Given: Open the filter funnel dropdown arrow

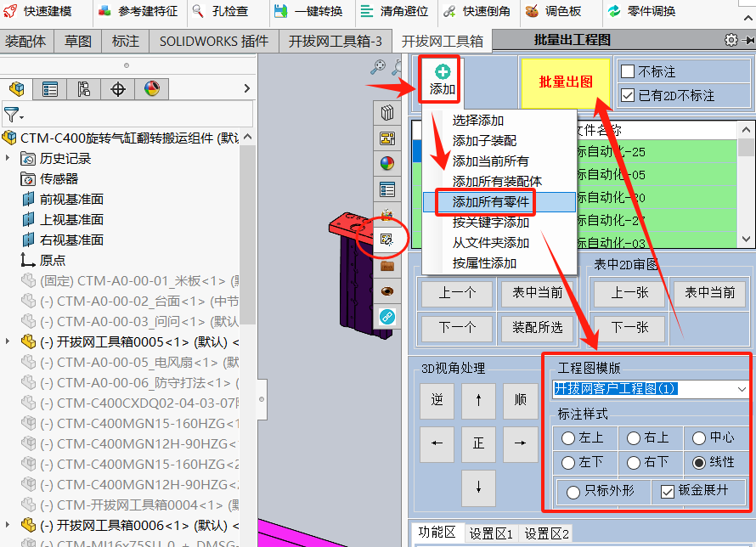Looking at the screenshot, I should click(x=22, y=117).
